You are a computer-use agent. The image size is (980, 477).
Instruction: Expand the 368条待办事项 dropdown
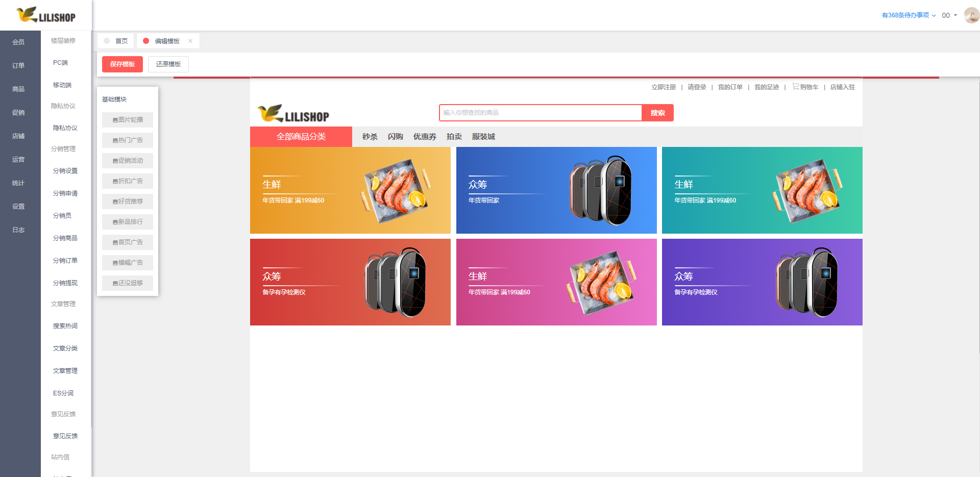point(909,15)
